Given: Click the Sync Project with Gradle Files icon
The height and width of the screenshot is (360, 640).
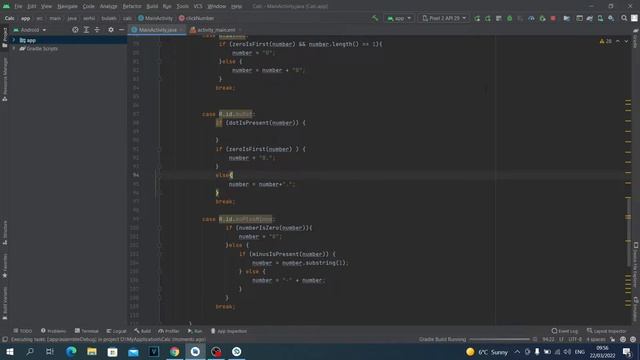Looking at the screenshot, I should 590,18.
